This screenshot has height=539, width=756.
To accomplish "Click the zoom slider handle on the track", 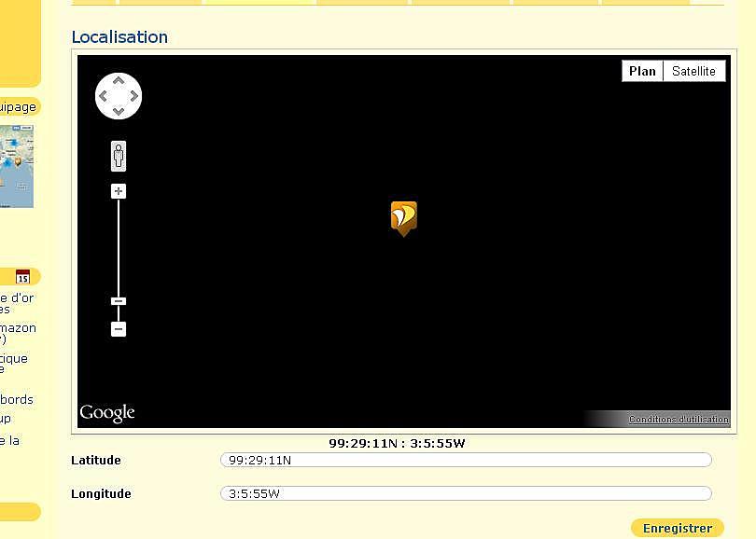I will 119,301.
